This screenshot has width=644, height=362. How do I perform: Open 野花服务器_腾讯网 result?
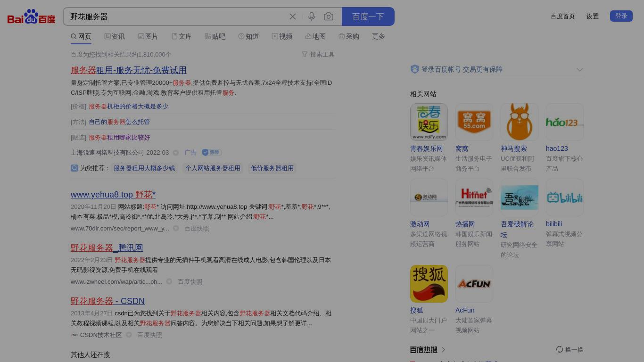[107, 248]
